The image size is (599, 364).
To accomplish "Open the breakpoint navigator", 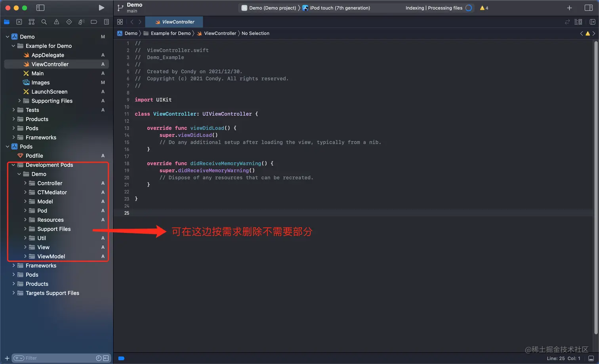I will pos(94,22).
